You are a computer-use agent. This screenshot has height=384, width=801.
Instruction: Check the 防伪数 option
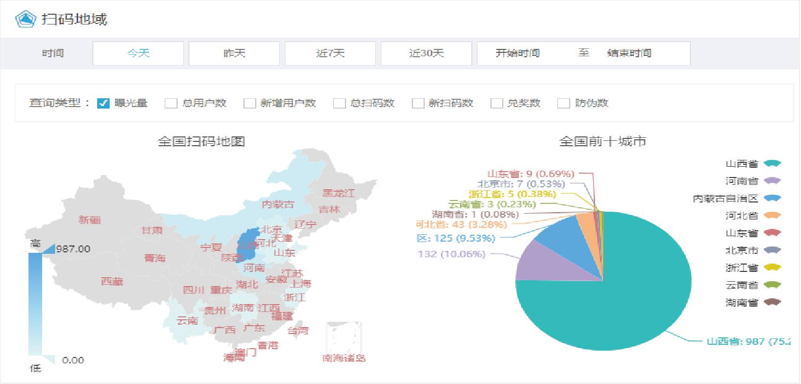[x=563, y=103]
